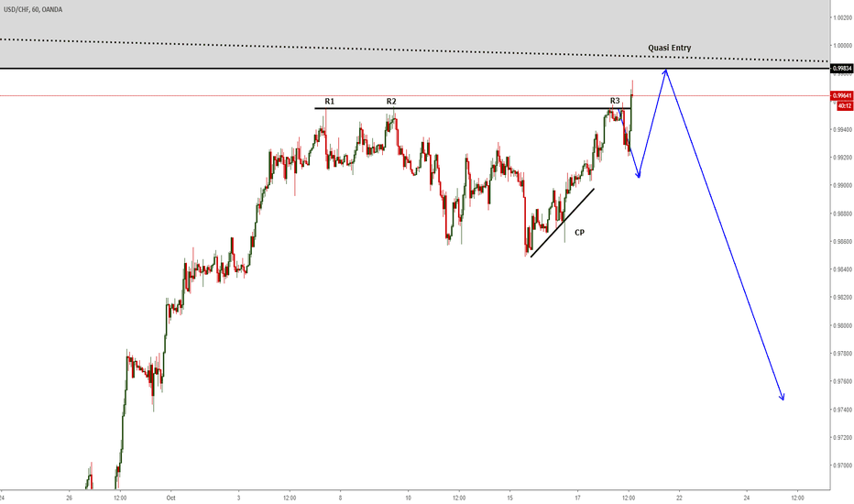Click the 0.97000 price axis value
854x504 pixels.
pos(842,466)
